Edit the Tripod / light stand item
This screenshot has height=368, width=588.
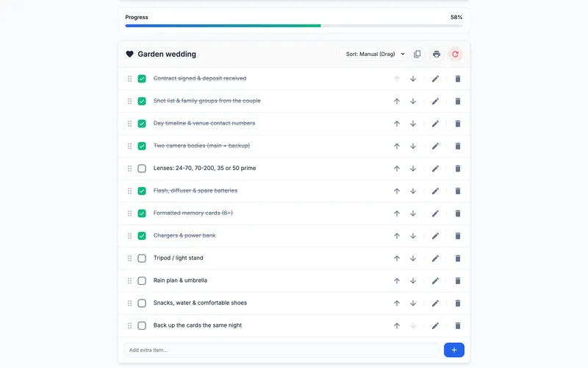(x=435, y=258)
